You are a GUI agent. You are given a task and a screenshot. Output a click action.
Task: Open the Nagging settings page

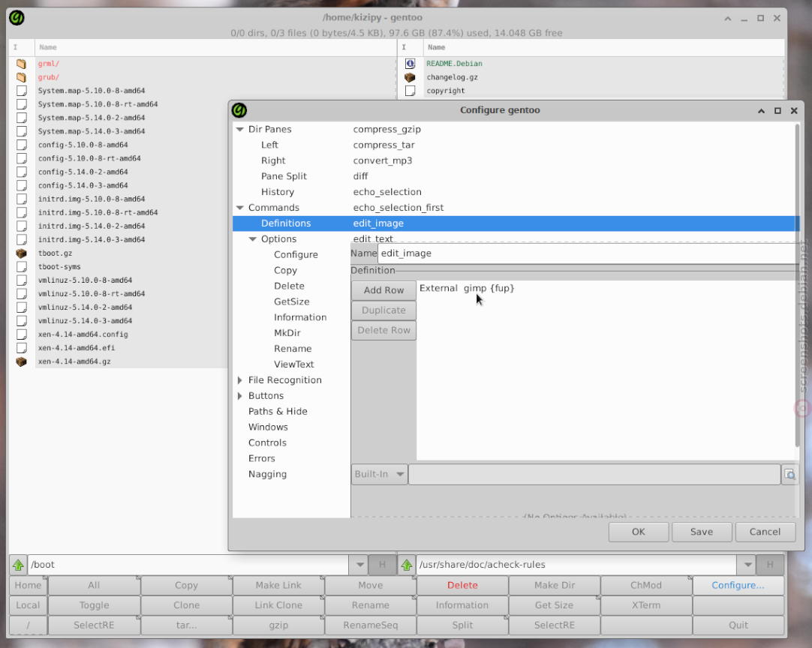pyautogui.click(x=267, y=474)
